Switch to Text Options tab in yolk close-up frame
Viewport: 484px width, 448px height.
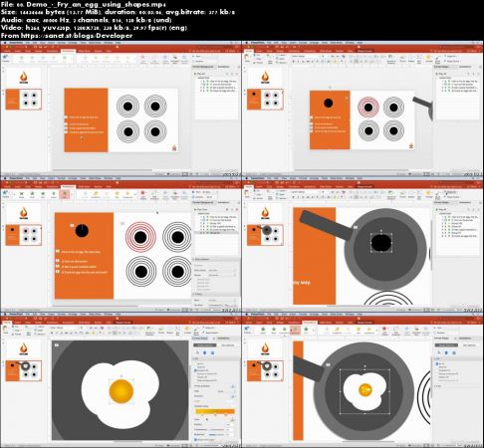(228, 345)
